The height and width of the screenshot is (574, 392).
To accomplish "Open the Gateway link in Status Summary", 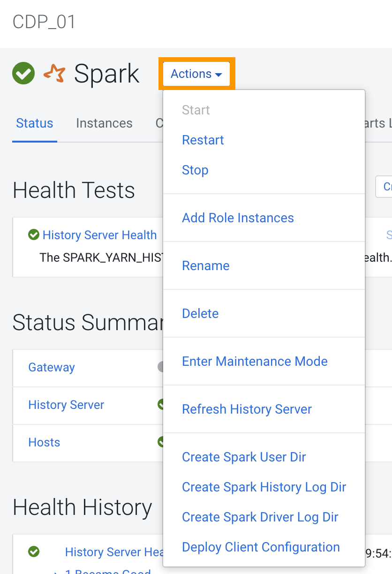I will coord(52,368).
